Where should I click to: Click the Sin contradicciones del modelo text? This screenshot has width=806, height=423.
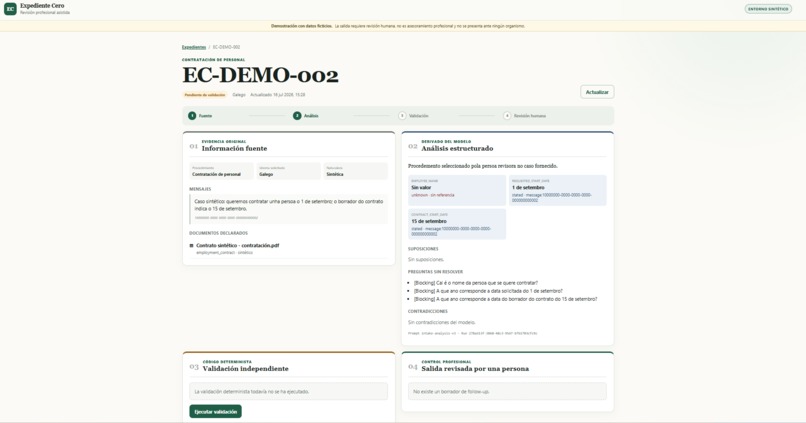coord(442,323)
